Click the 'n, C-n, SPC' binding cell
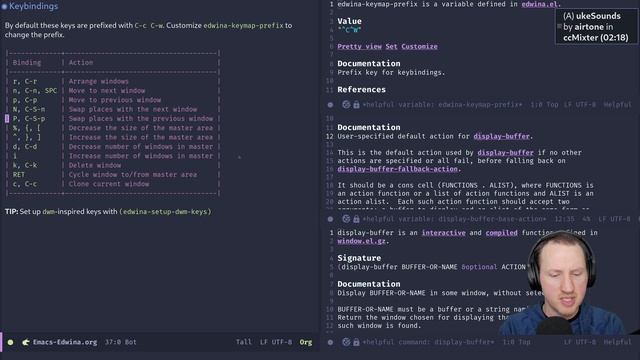 click(x=35, y=91)
